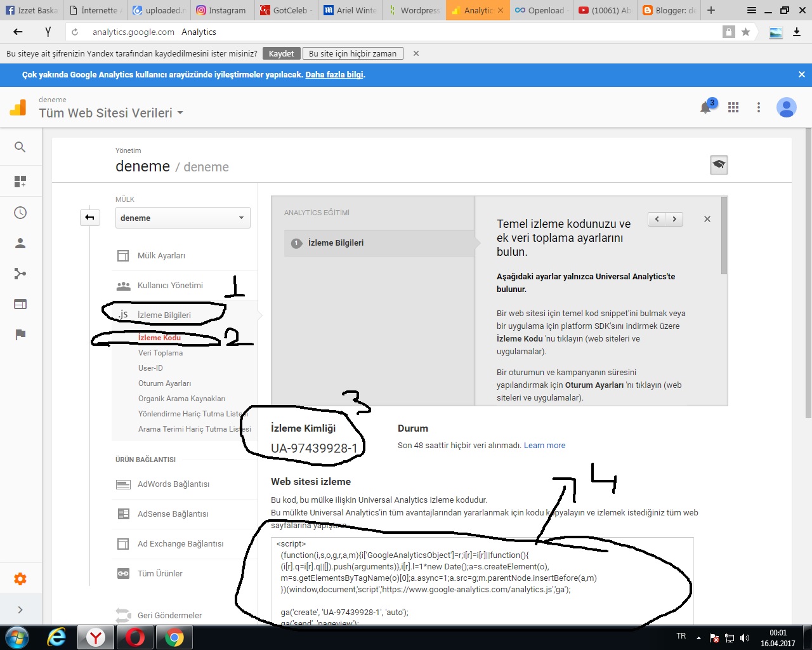The height and width of the screenshot is (650, 812).
Task: Click the page vertical scrollbar
Action: pos(808,273)
